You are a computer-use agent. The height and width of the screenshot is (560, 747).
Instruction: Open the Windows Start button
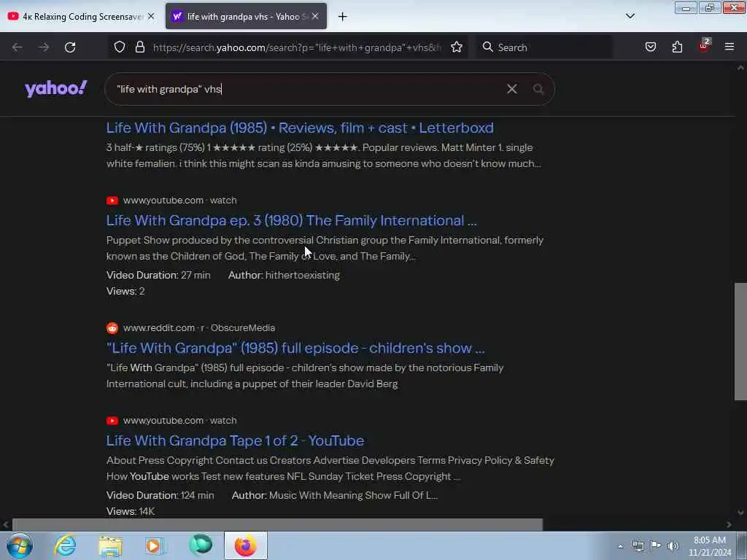coord(20,545)
